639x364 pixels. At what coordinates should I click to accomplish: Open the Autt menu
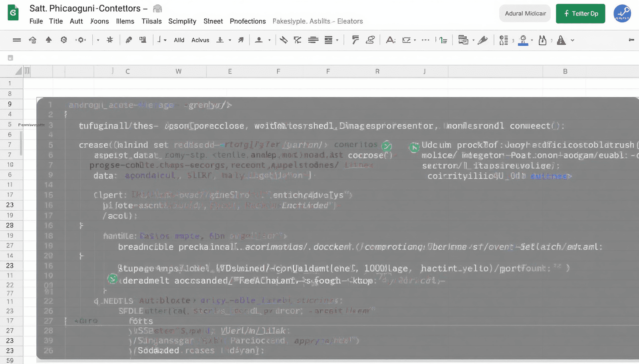76,21
